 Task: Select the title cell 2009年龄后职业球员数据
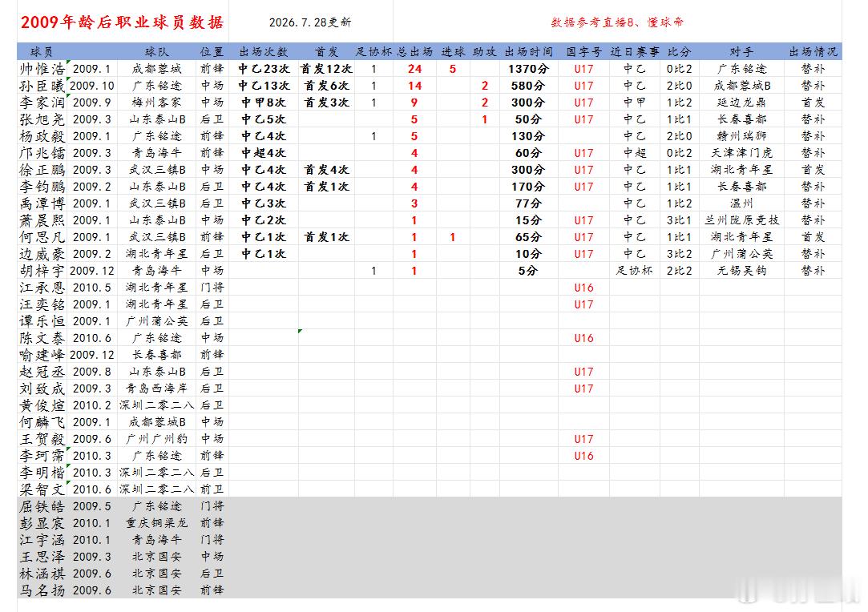[x=123, y=22]
